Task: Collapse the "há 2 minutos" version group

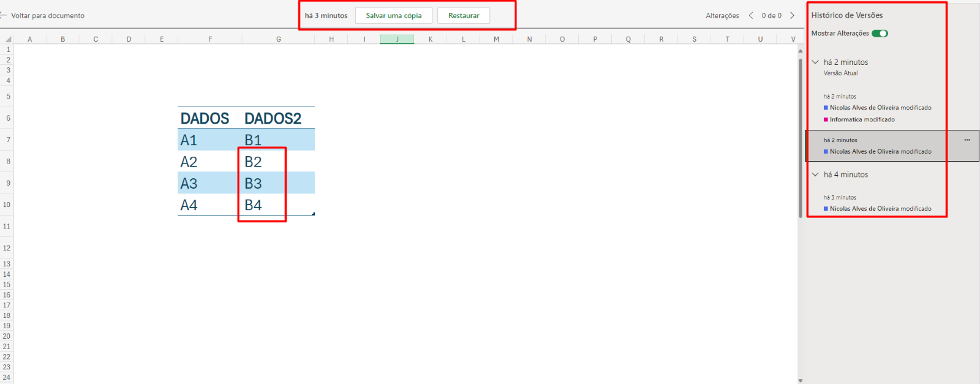Action: 815,62
